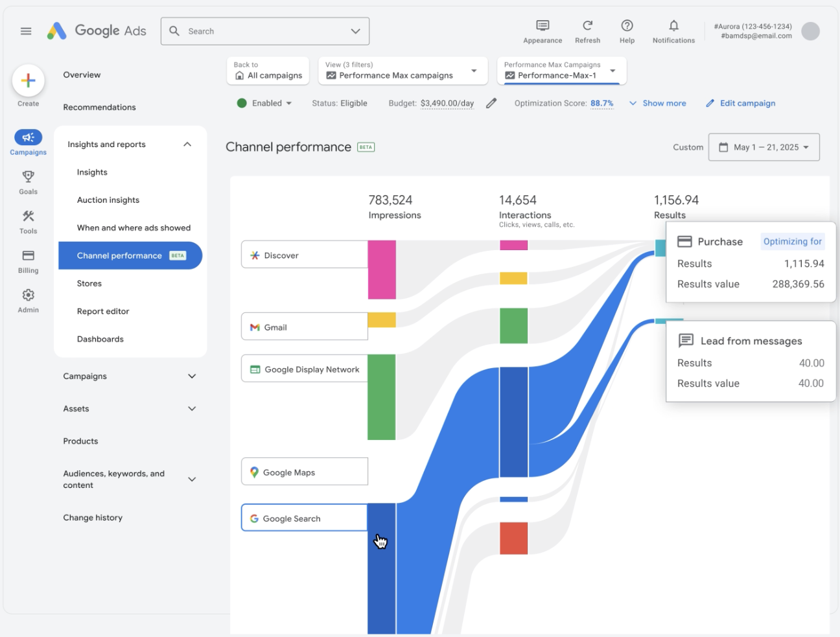The width and height of the screenshot is (840, 637).
Task: Click the pink Discover impressions bar
Action: tap(382, 270)
